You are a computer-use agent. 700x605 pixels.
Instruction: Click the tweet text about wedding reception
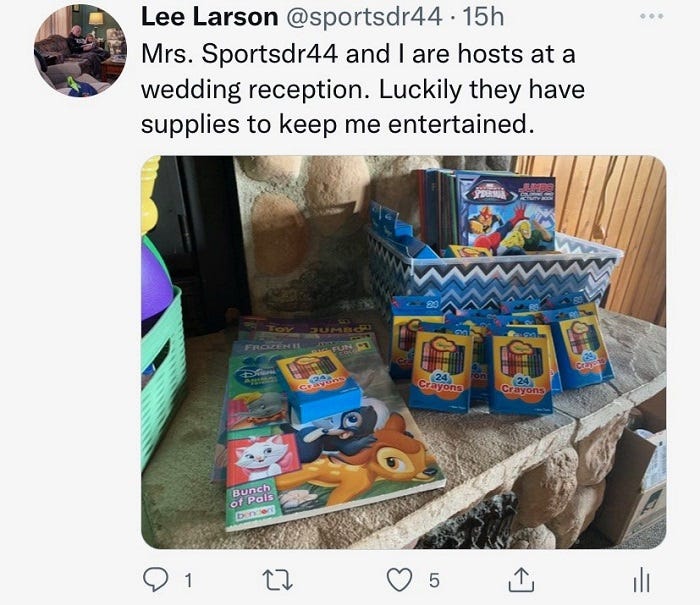(x=362, y=89)
